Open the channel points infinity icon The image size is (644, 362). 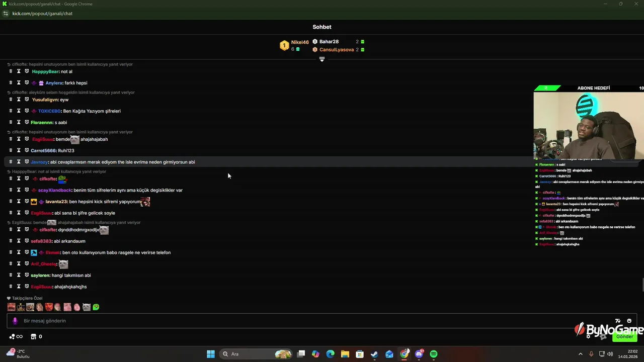[16, 336]
